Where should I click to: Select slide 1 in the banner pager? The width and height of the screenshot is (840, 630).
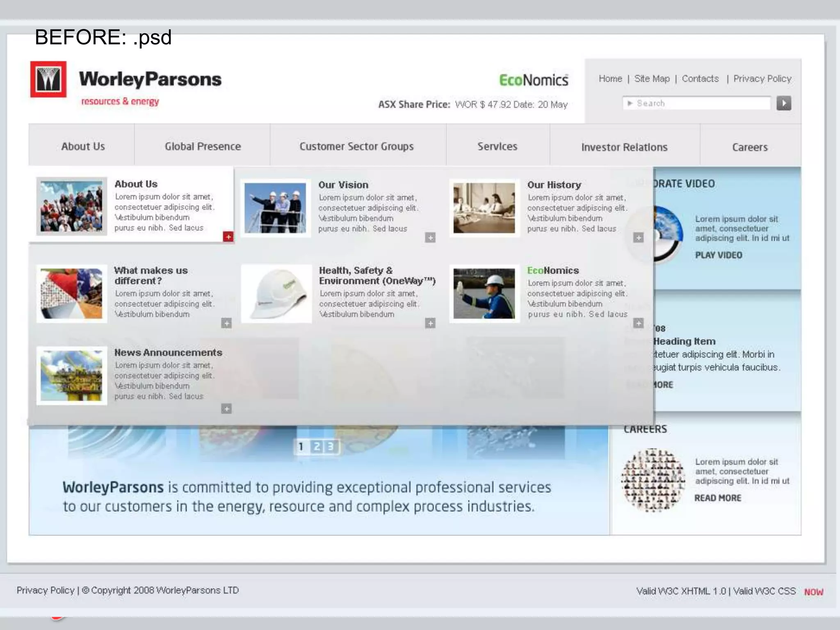point(301,447)
